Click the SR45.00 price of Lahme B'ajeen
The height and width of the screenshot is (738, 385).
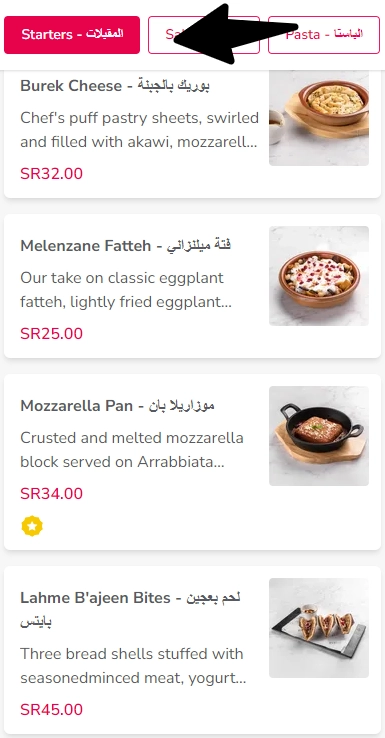pos(51,709)
